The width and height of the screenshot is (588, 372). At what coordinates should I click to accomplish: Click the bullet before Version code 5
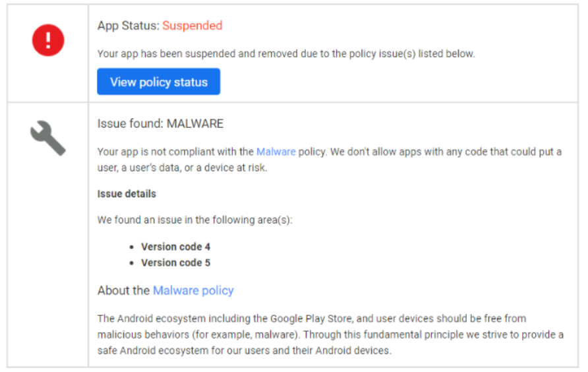coord(132,263)
